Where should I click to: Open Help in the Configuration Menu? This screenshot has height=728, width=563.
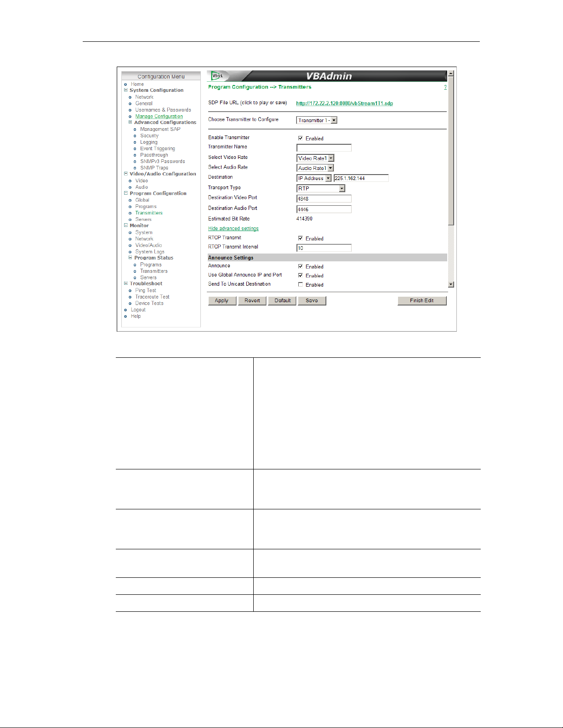tap(136, 316)
